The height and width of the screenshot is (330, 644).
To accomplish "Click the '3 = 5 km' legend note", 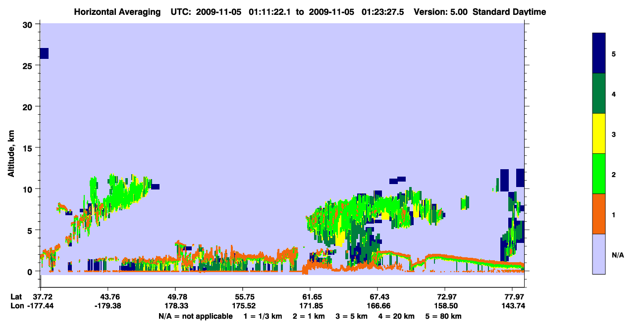I will [352, 316].
